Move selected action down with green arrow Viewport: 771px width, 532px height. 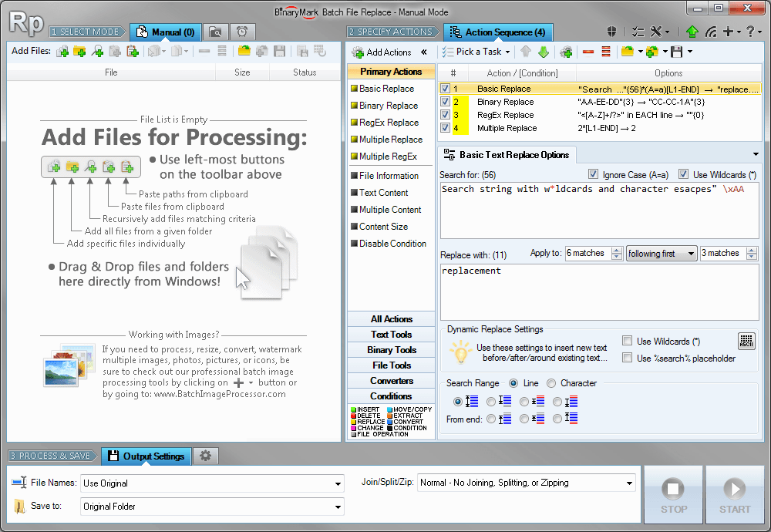point(544,52)
